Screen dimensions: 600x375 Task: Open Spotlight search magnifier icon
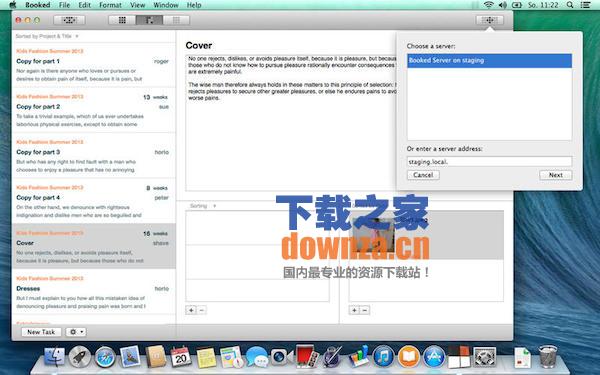click(x=570, y=5)
